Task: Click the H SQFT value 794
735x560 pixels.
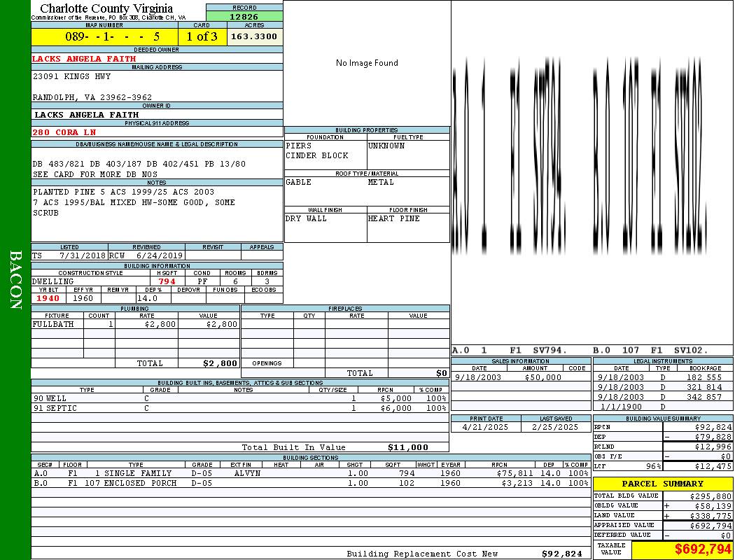Action: click(167, 281)
